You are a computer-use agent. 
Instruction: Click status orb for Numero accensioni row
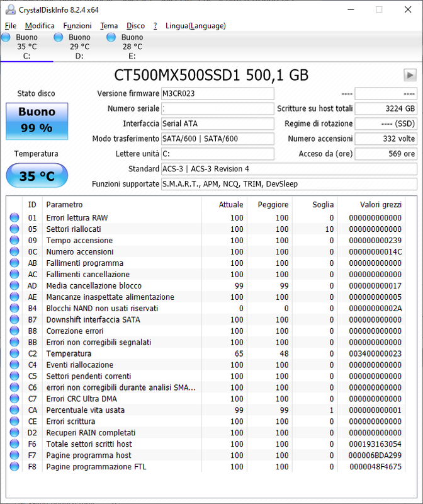(14, 251)
